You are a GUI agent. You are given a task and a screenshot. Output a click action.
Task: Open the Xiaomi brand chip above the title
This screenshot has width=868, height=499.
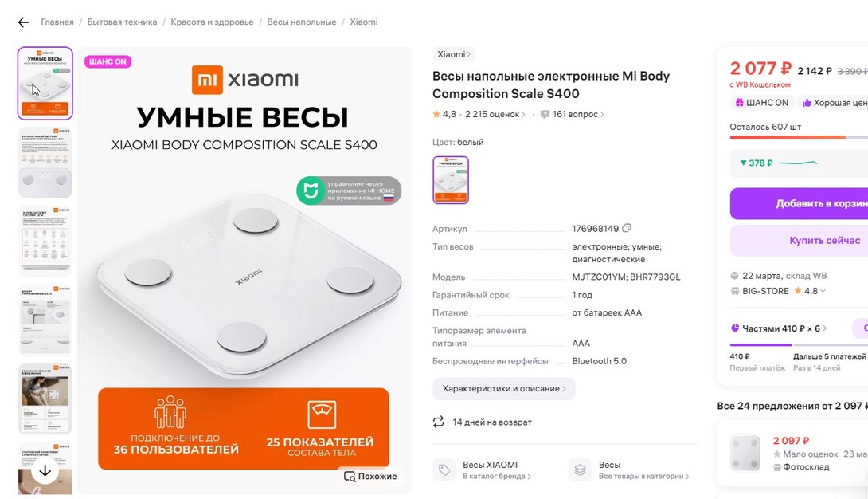point(453,54)
